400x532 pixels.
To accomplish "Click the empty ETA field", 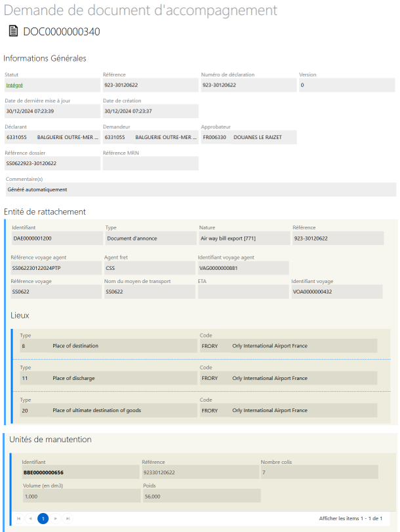I will tap(243, 292).
